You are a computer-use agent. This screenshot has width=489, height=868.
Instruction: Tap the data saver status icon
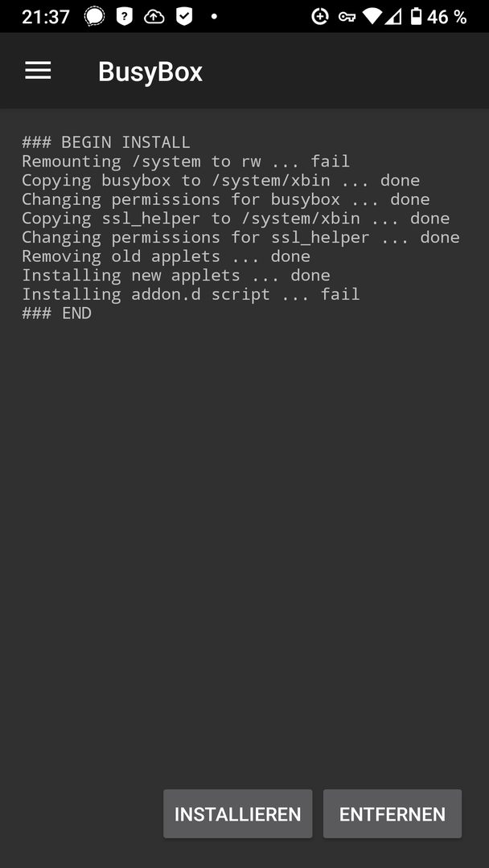tap(320, 17)
